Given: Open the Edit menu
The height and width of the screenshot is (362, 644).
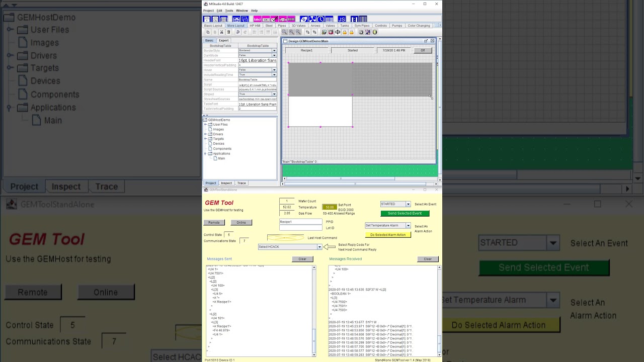Looking at the screenshot, I should 219,11.
